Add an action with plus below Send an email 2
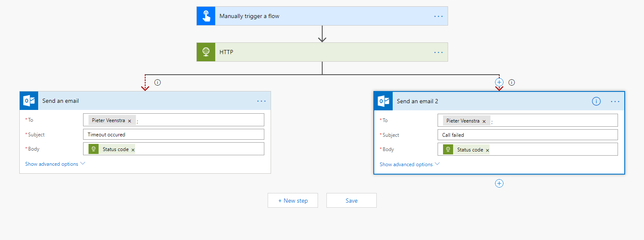This screenshot has height=240, width=644. (499, 183)
